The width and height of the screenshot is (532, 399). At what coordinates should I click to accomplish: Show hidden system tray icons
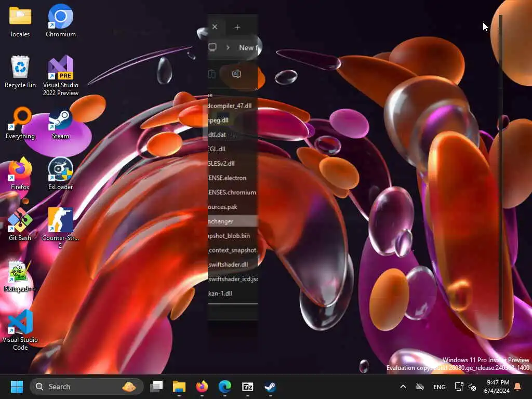coord(403,387)
